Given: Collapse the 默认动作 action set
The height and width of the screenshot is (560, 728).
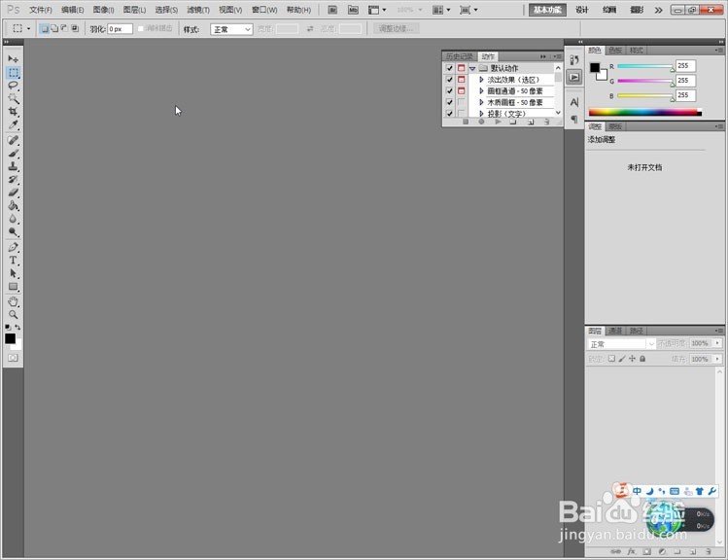Looking at the screenshot, I should point(472,69).
